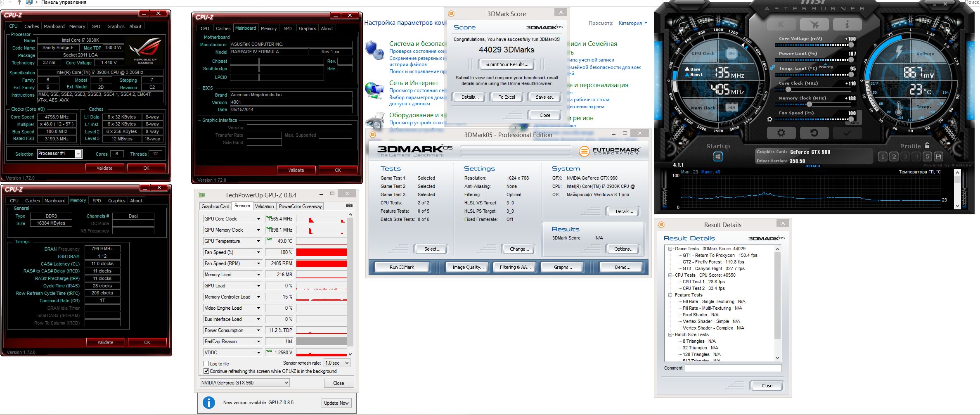The height and width of the screenshot is (415, 980).
Task: Click Afterburner reset arrow button
Action: coord(814,133)
